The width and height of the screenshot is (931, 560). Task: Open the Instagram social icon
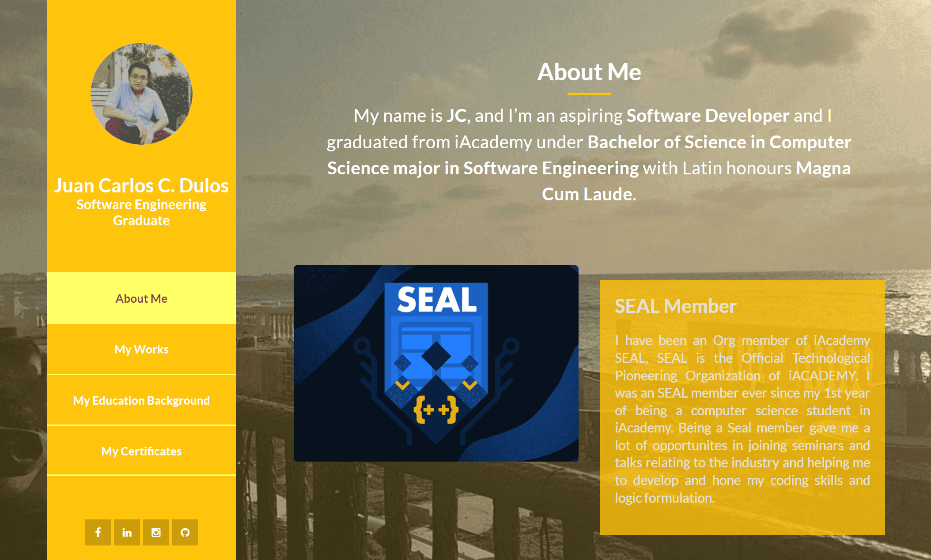pos(156,532)
